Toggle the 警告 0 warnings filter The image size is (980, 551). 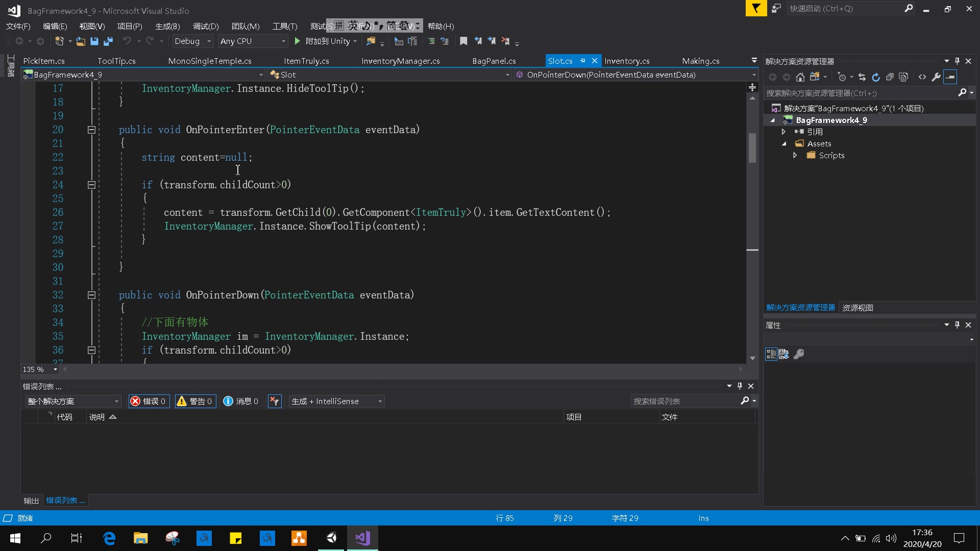pyautogui.click(x=194, y=401)
